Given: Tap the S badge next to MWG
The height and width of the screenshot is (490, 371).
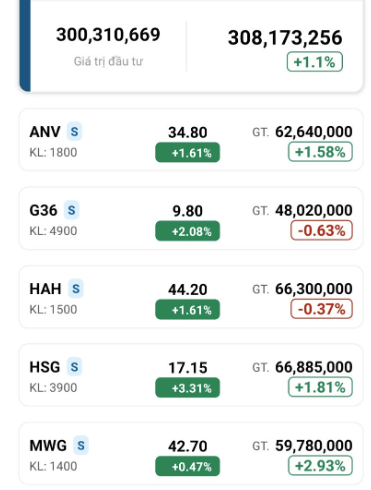Looking at the screenshot, I should tap(81, 445).
